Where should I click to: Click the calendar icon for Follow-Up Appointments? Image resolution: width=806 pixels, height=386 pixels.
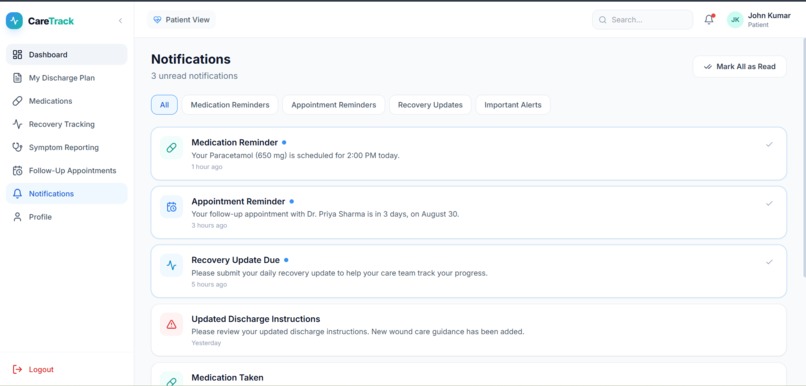(17, 171)
